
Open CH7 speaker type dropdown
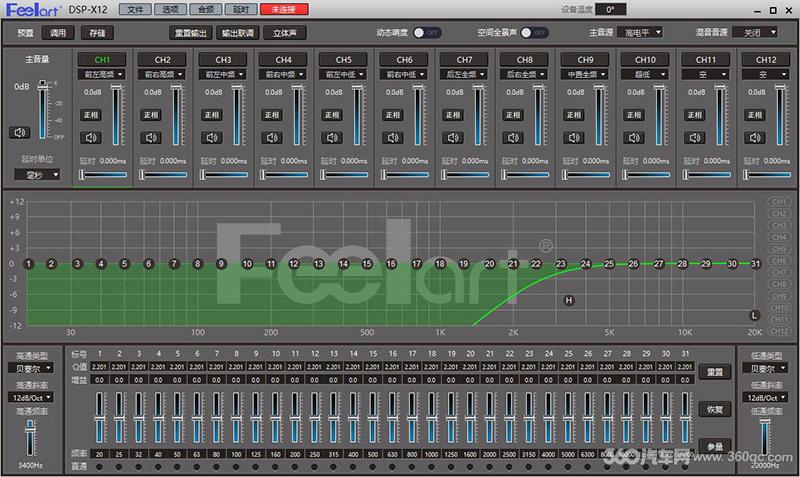464,74
